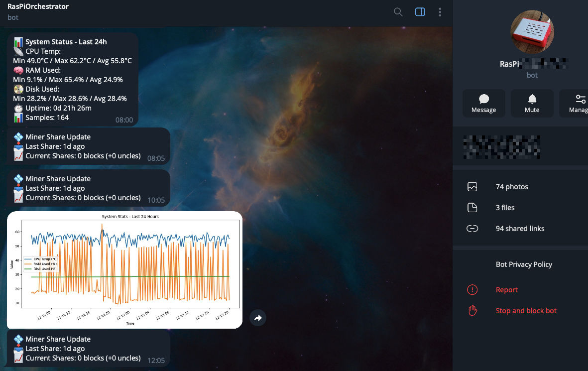Open the three-dot overflow menu
Viewport: 588px width, 371px height.
click(x=440, y=12)
